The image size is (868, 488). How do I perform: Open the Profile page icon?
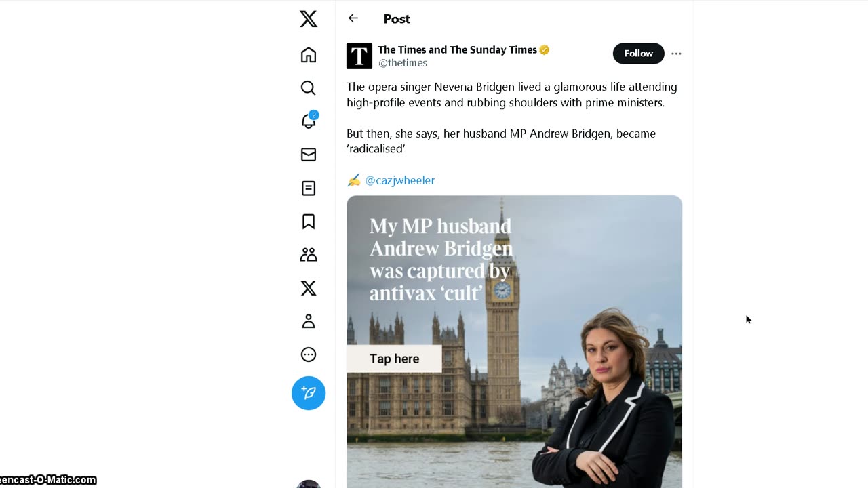(x=309, y=321)
